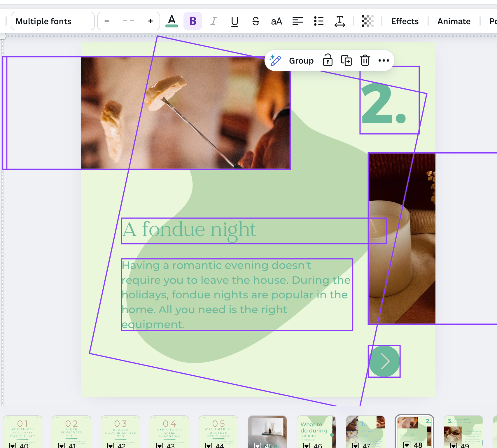
Task: Open text alignment options
Action: [x=297, y=21]
